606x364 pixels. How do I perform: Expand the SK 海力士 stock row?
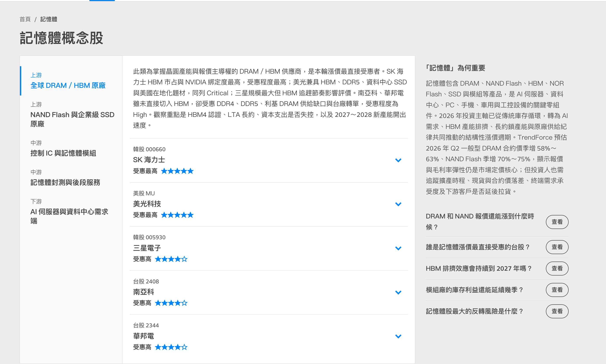398,160
